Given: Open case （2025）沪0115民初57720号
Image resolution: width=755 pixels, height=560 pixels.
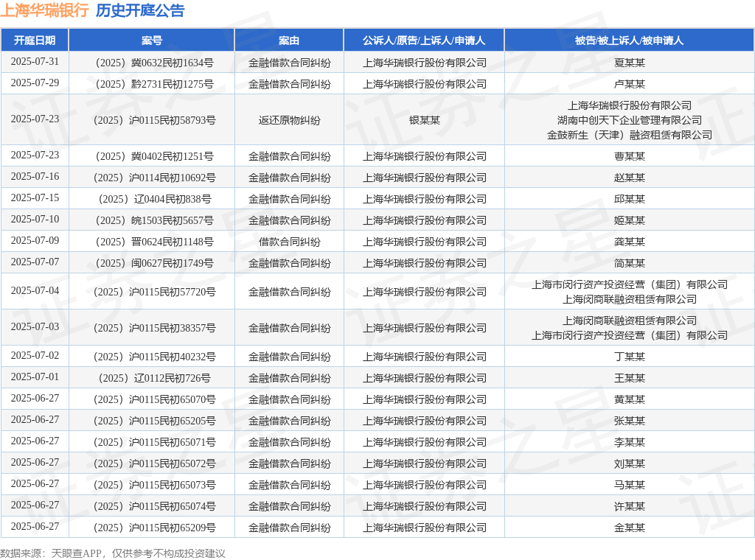Looking at the screenshot, I should 152,292.
